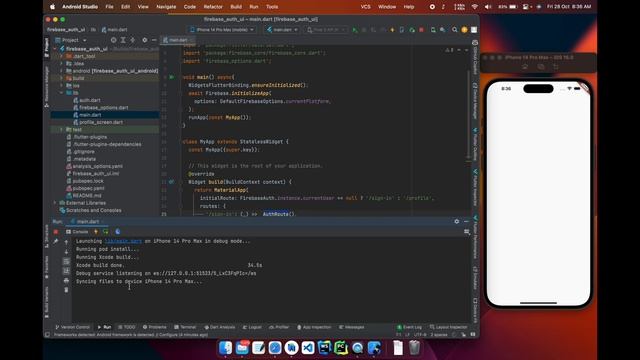Open Search Everywhere magnifier icon
Screen dimensions: 640x360
point(454,30)
